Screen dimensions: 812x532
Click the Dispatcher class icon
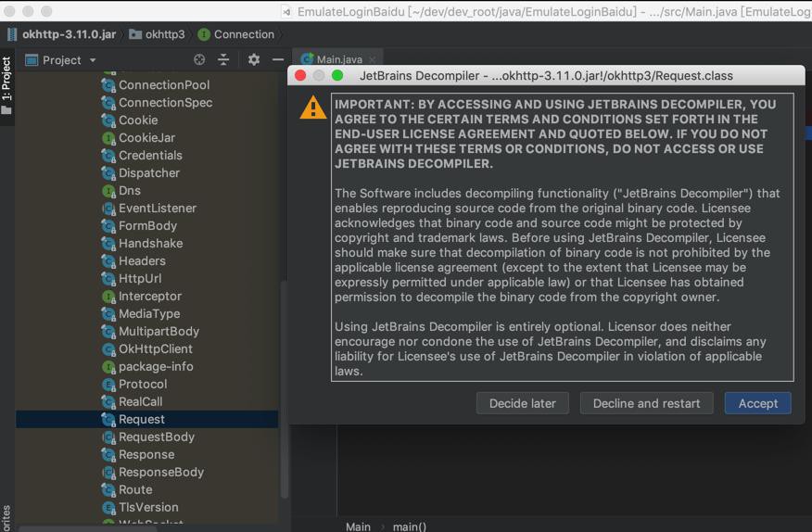point(108,173)
